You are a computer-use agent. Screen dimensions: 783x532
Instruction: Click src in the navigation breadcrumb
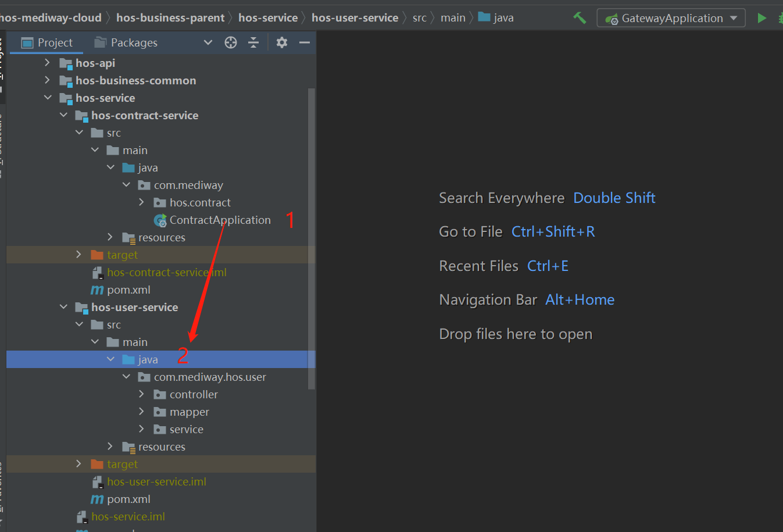420,18
